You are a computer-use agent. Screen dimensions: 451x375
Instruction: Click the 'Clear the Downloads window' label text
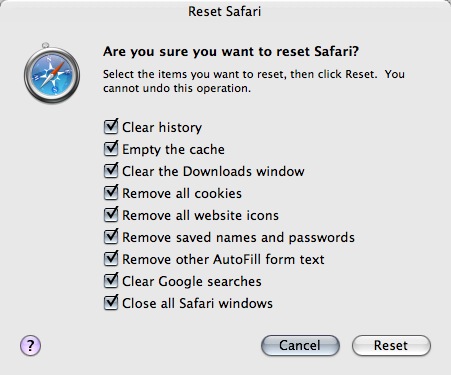(x=213, y=171)
